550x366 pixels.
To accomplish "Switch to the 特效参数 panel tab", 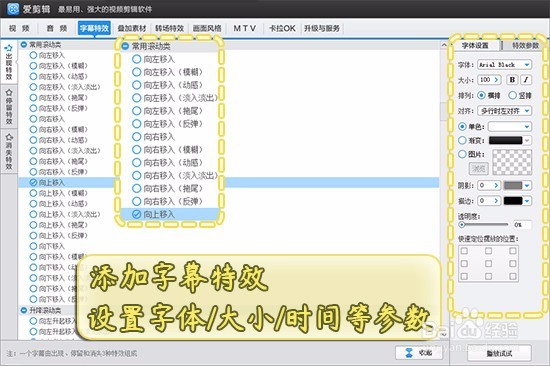I will pyautogui.click(x=525, y=45).
